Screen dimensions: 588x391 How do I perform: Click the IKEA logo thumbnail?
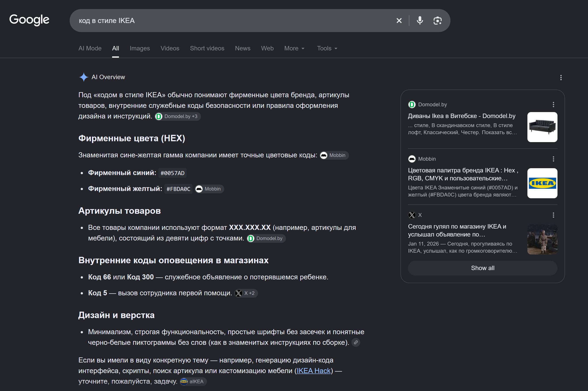coord(542,183)
